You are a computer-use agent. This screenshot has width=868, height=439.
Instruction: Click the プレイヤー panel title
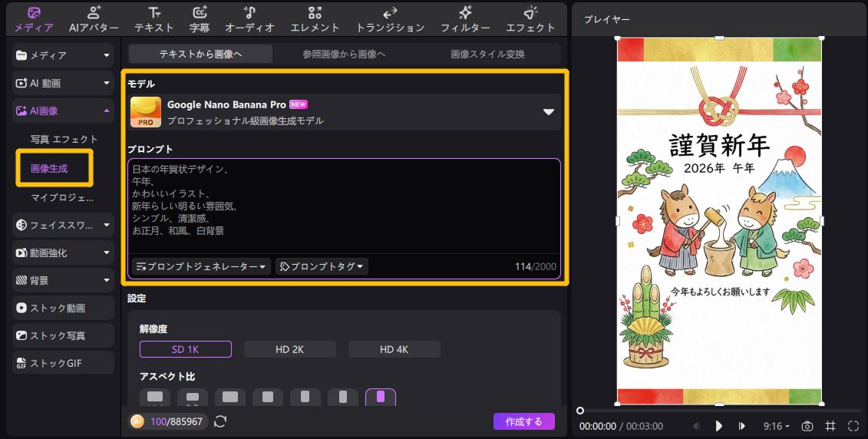(x=607, y=19)
